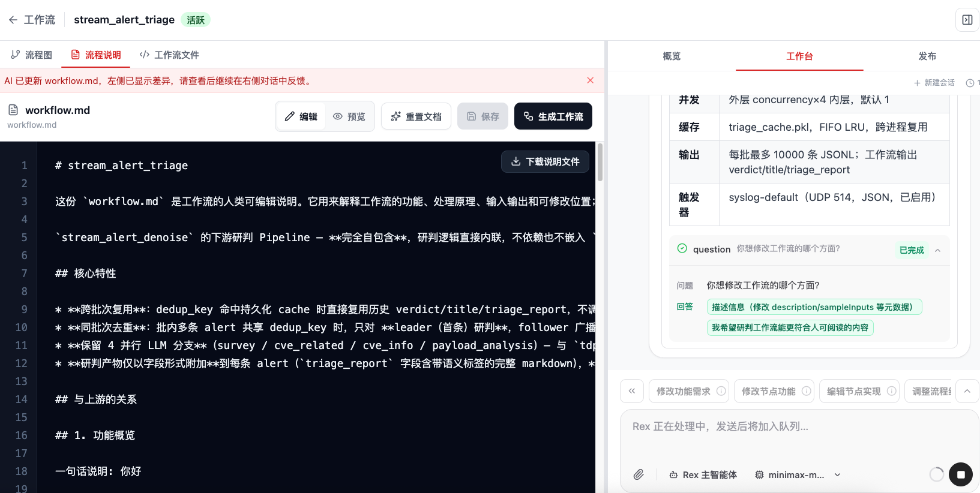
Task: Click the 输出 table row label
Action: (x=689, y=155)
